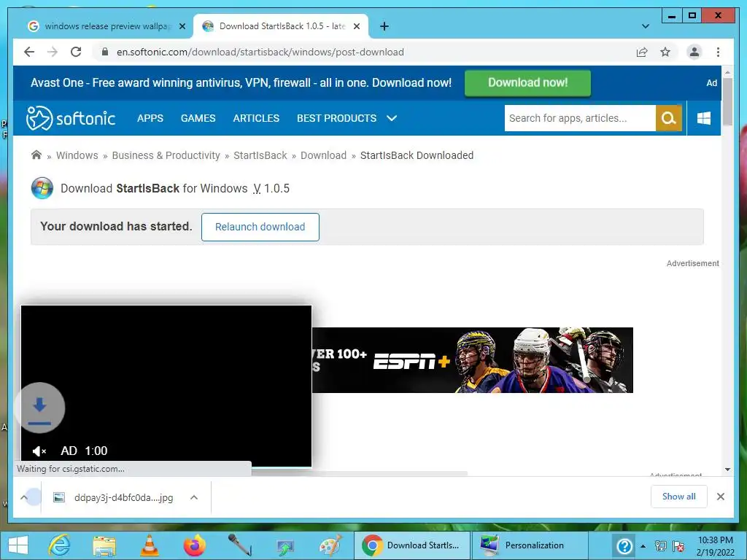Open the Download breadcrumb link
Image resolution: width=747 pixels, height=560 pixels.
click(x=323, y=155)
